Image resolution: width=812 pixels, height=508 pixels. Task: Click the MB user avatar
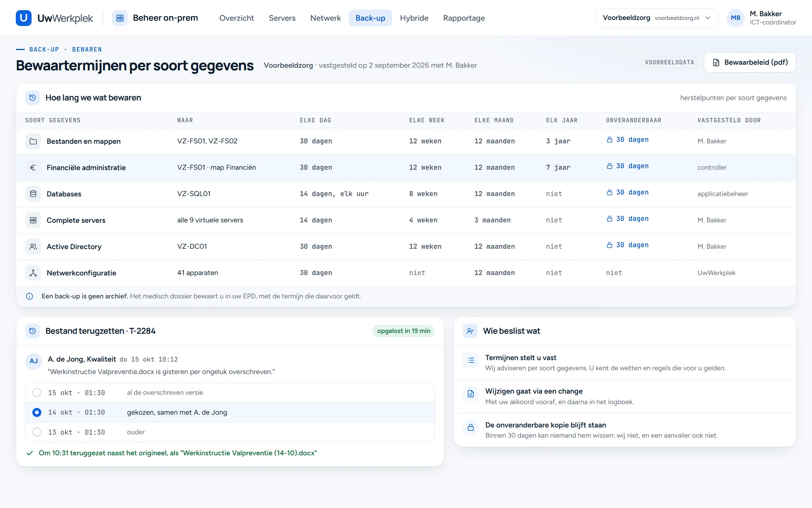pyautogui.click(x=736, y=18)
